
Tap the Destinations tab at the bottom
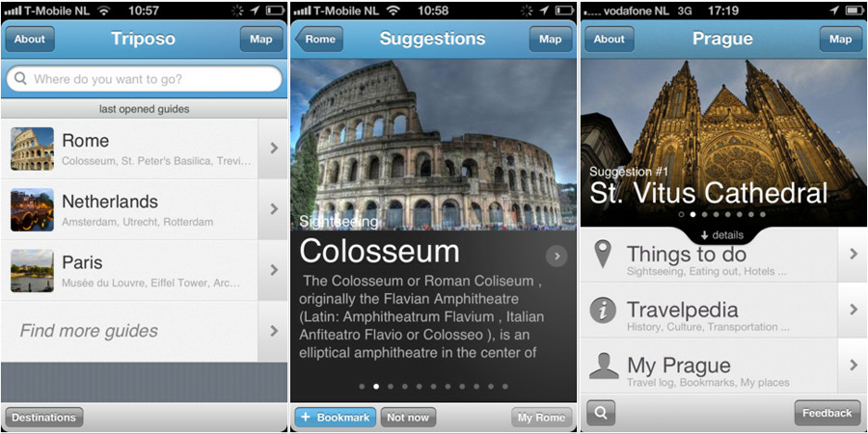click(44, 418)
